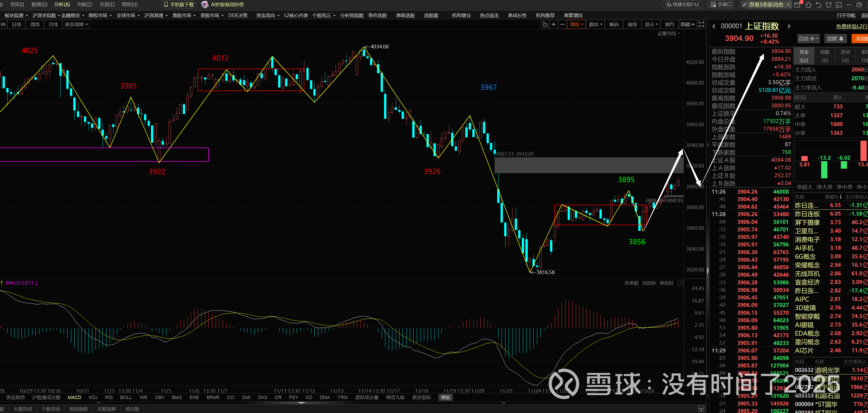Open the skin theme shirt icon
The width and height of the screenshot is (868, 413).
pyautogui.click(x=829, y=5)
